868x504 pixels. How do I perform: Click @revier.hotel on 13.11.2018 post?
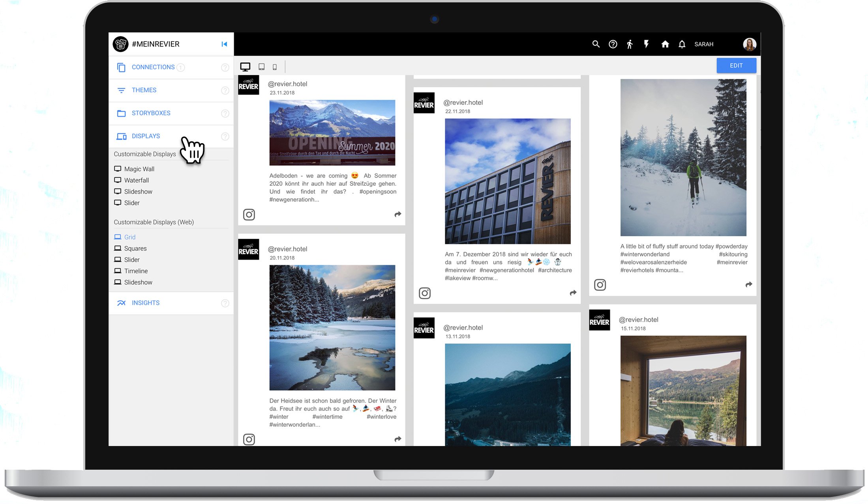(463, 327)
